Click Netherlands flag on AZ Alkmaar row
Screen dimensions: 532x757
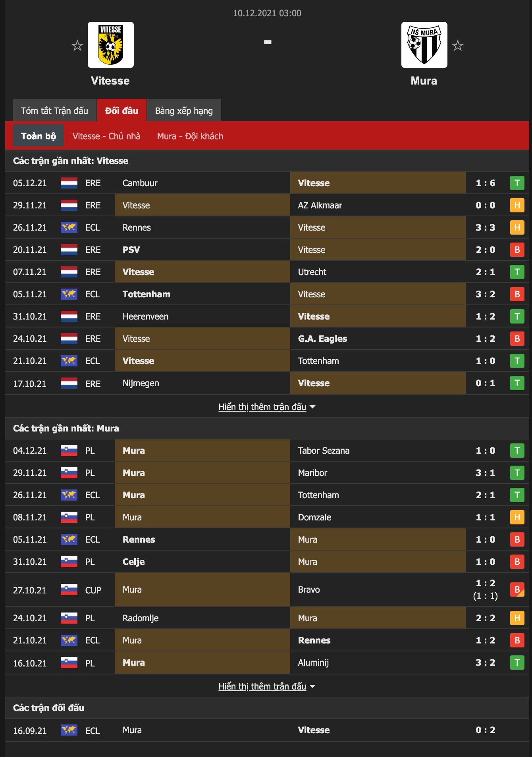[69, 205]
